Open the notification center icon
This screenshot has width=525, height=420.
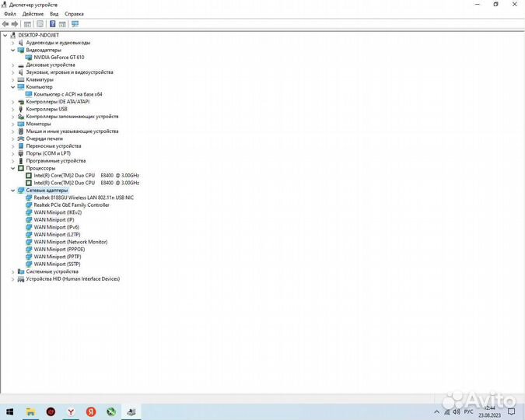coord(512,411)
